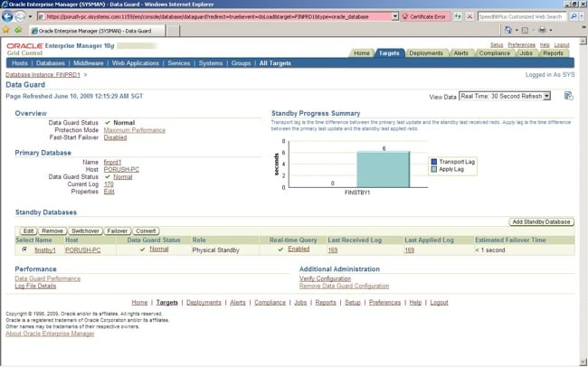The image size is (588, 367).
Task: Click the Convert button
Action: pyautogui.click(x=146, y=231)
